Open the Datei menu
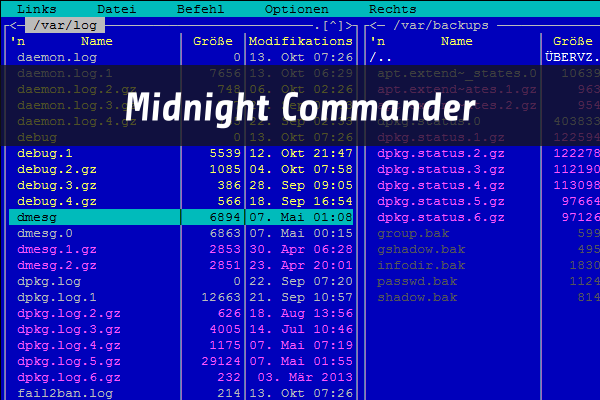This screenshot has width=600, height=400. (117, 9)
